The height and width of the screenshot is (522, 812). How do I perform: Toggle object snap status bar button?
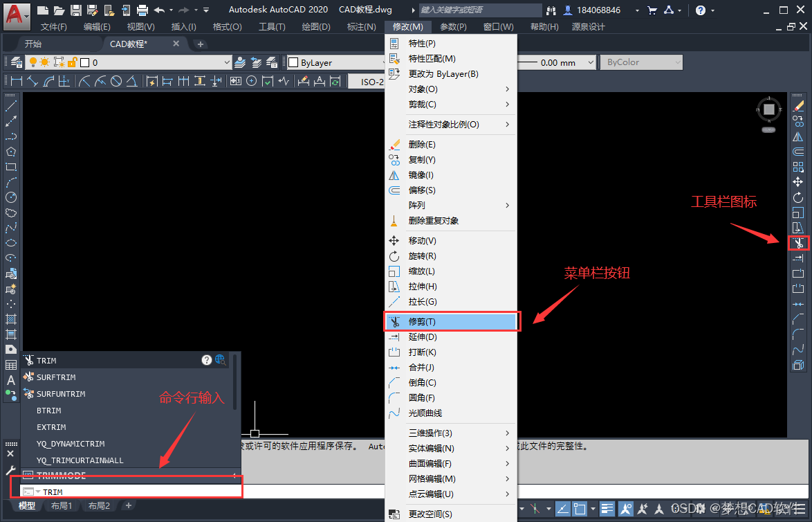coord(580,509)
